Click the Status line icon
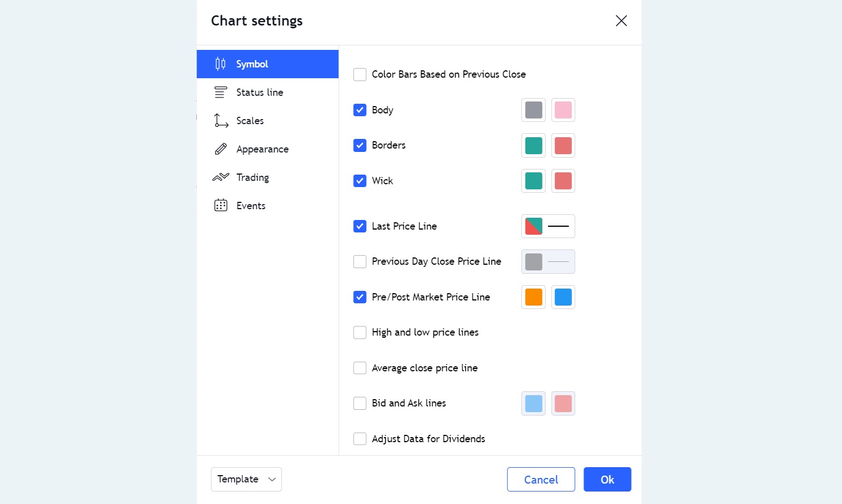The height and width of the screenshot is (504, 842). click(221, 92)
